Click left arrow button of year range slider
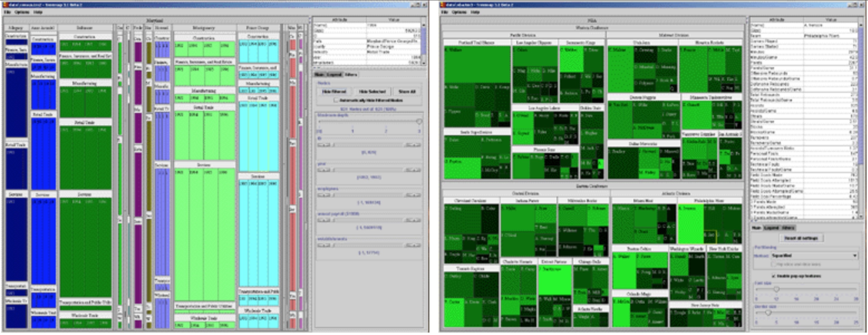The width and height of the screenshot is (868, 335). (324, 170)
